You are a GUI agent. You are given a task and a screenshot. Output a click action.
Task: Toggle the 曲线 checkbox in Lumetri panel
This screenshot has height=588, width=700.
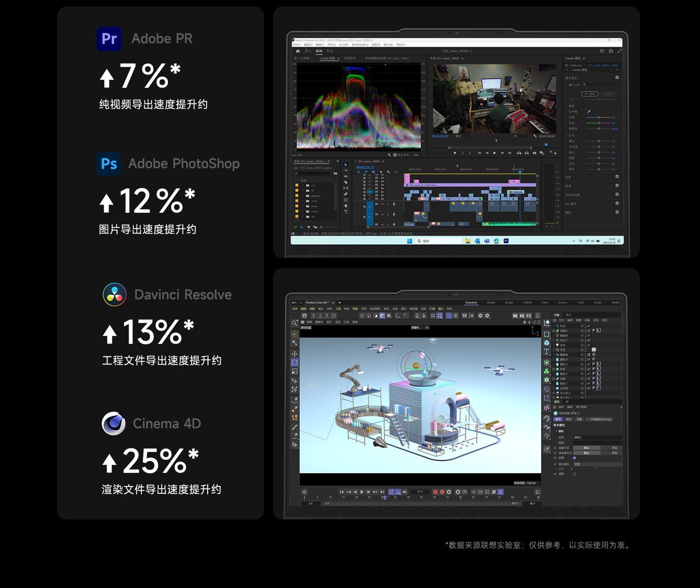[617, 185]
